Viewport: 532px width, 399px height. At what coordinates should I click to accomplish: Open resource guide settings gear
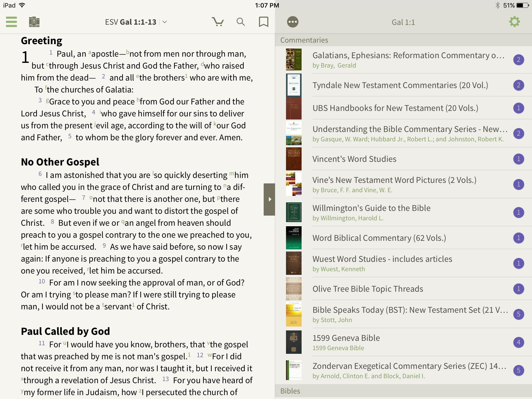(x=514, y=22)
